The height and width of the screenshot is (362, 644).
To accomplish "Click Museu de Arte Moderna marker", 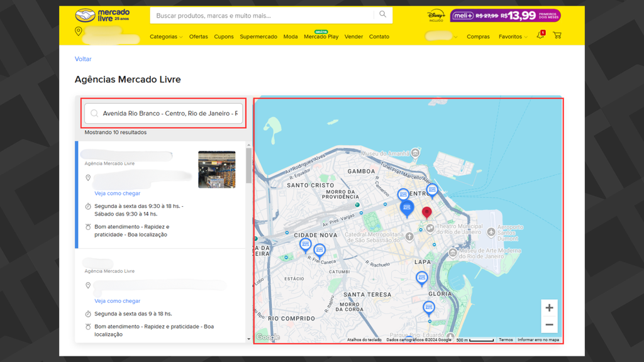I will [453, 253].
